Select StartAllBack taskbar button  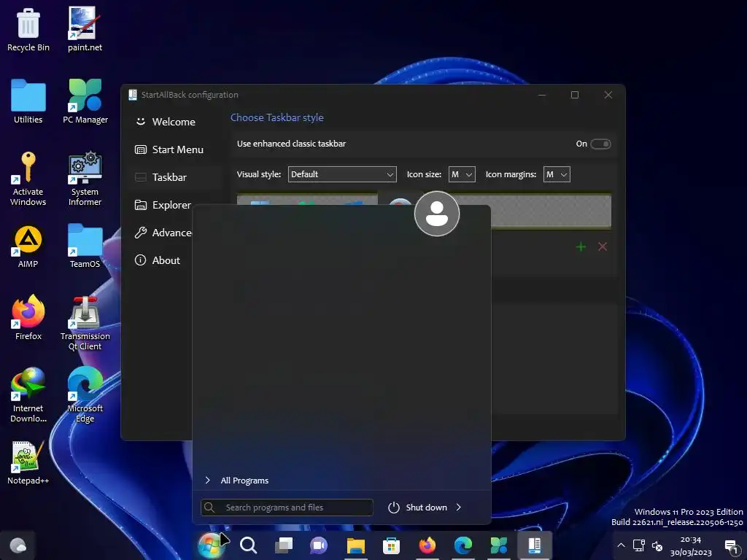point(535,545)
